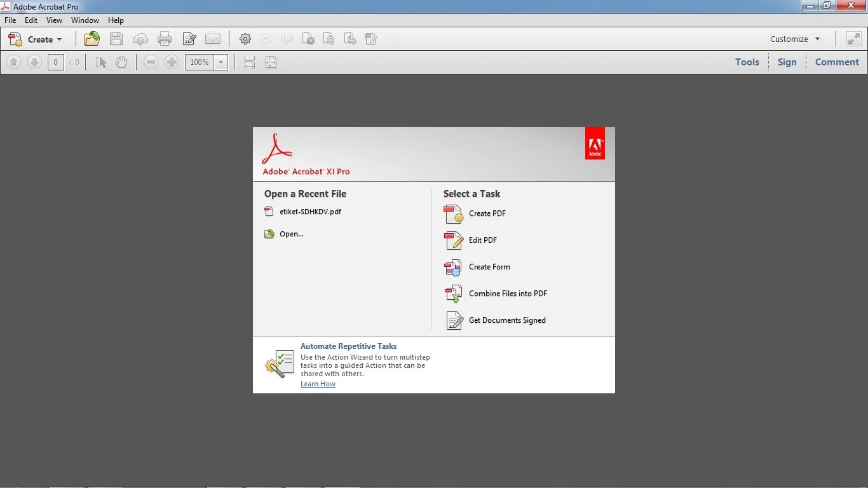Open the Tools pane
This screenshot has width=868, height=488.
pyautogui.click(x=747, y=62)
